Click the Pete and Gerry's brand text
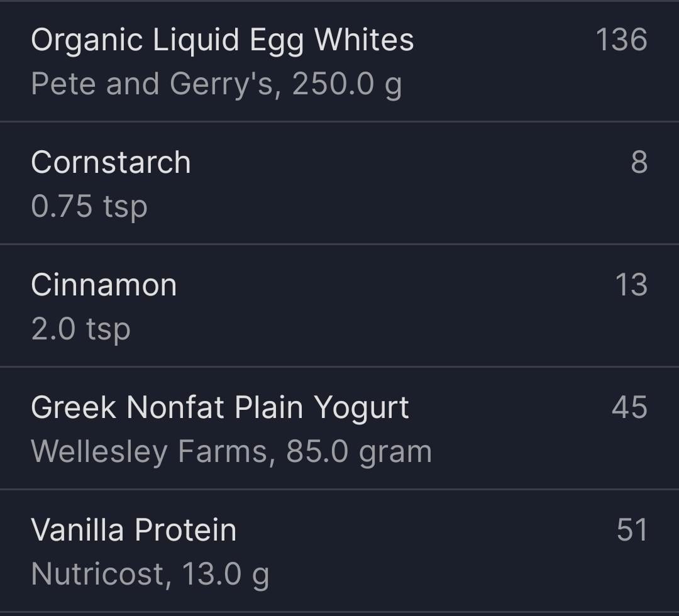679x616 pixels. tap(152, 84)
